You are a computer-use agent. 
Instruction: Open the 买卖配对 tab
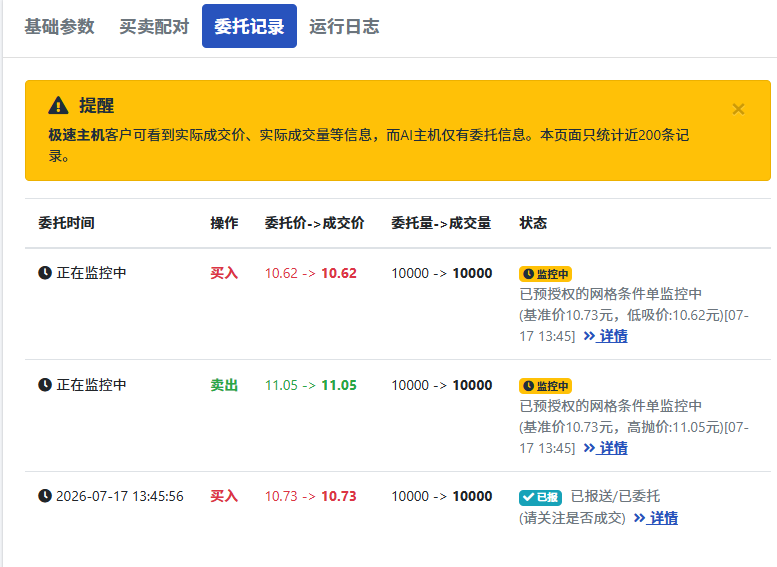154,26
